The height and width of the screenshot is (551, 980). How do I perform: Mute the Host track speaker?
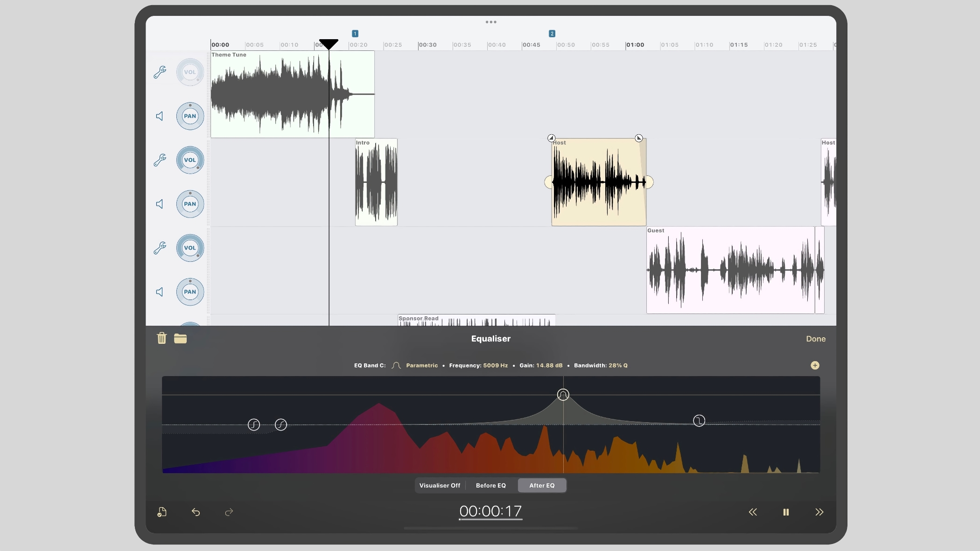point(160,204)
